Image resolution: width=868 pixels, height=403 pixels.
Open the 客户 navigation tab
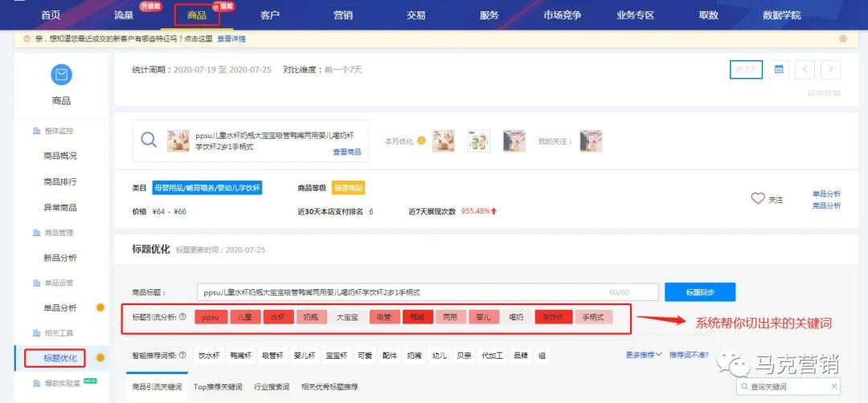(269, 15)
